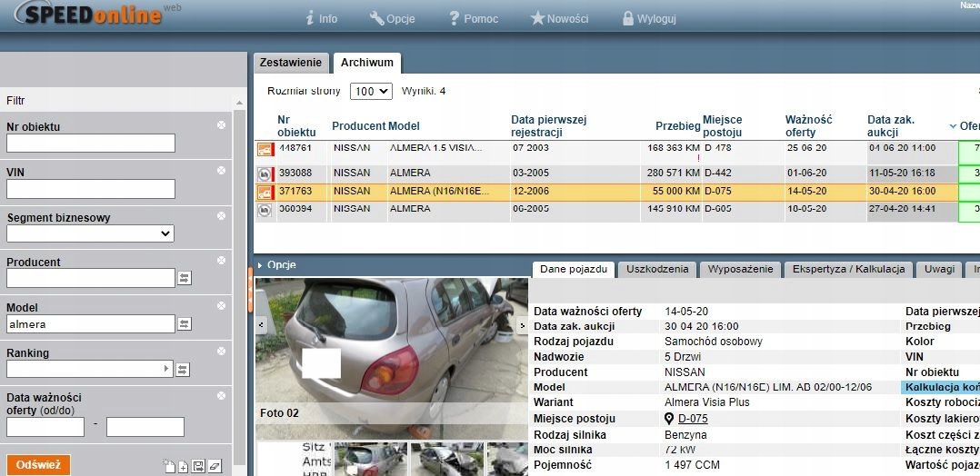Click the damaged car icon for object 448761
The width and height of the screenshot is (980, 476).
[x=265, y=149]
